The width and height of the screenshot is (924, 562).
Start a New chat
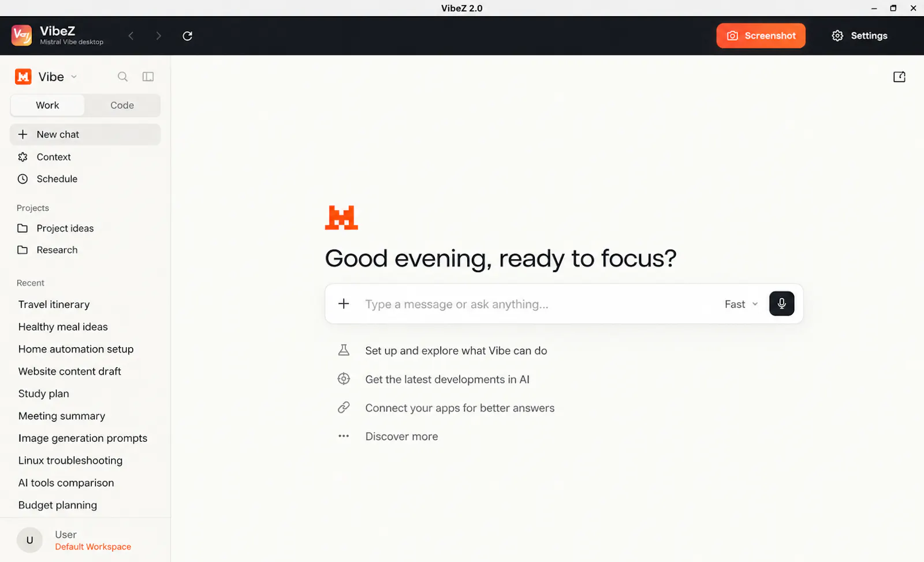point(85,135)
